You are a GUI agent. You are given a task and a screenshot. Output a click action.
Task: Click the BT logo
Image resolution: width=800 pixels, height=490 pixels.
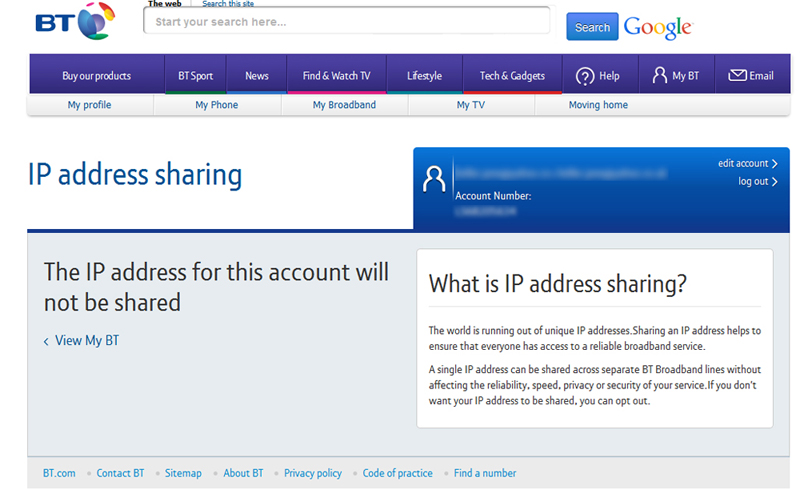pos(75,22)
